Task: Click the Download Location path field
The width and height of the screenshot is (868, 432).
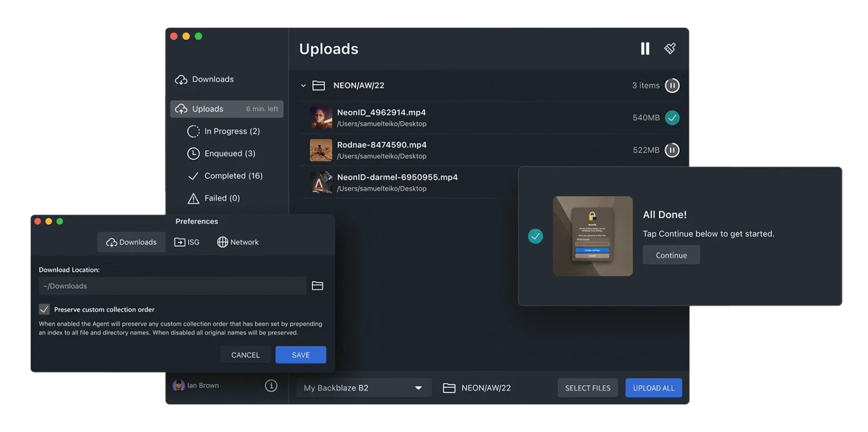Action: 173,286
